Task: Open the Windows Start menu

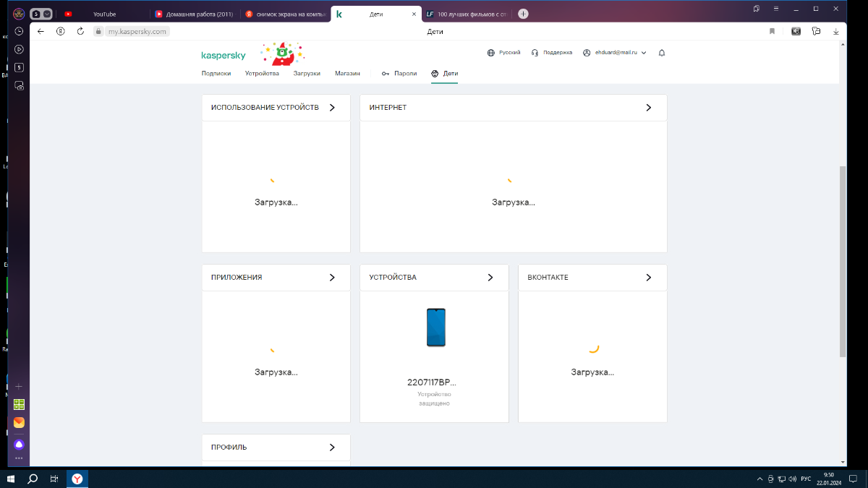Action: click(x=11, y=479)
